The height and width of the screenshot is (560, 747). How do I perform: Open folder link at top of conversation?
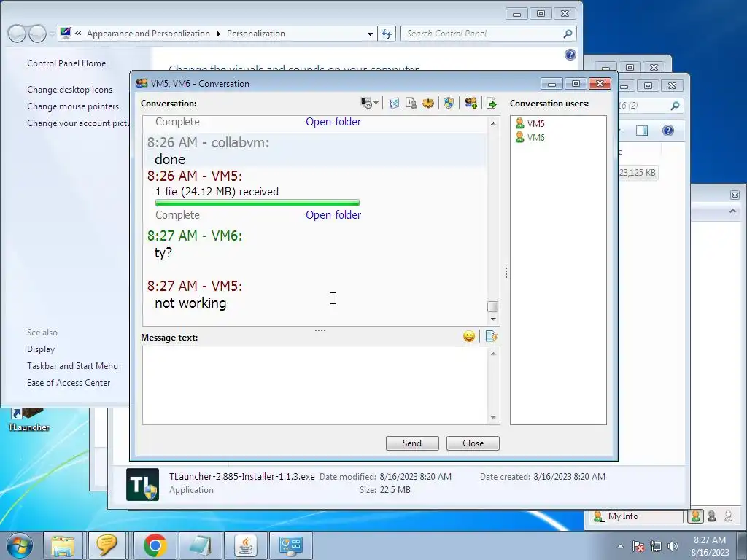333,122
